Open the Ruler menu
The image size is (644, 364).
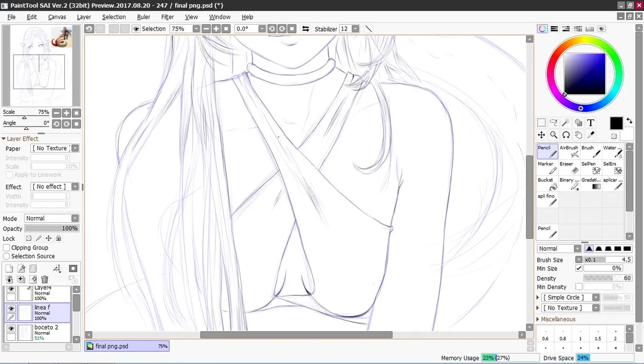pyautogui.click(x=143, y=17)
